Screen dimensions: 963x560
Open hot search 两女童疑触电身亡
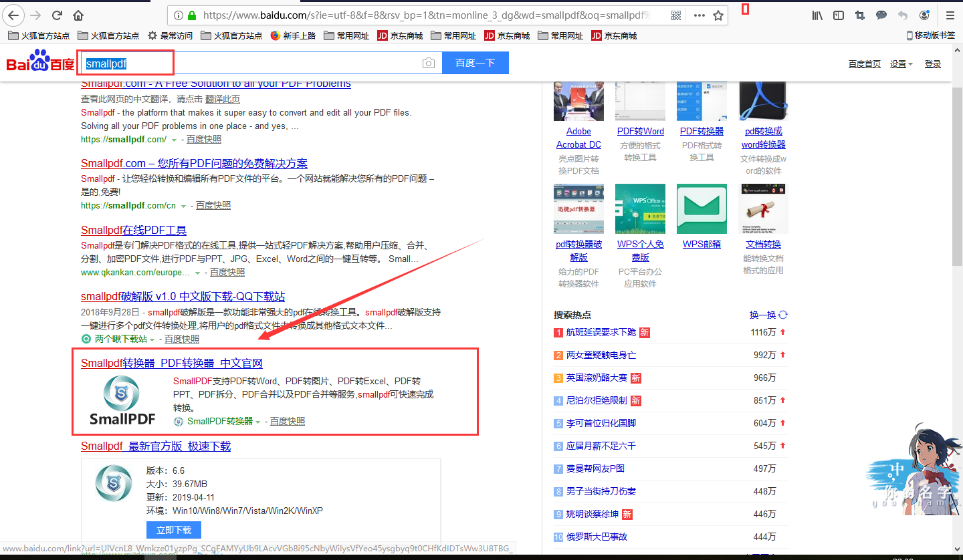pos(601,355)
